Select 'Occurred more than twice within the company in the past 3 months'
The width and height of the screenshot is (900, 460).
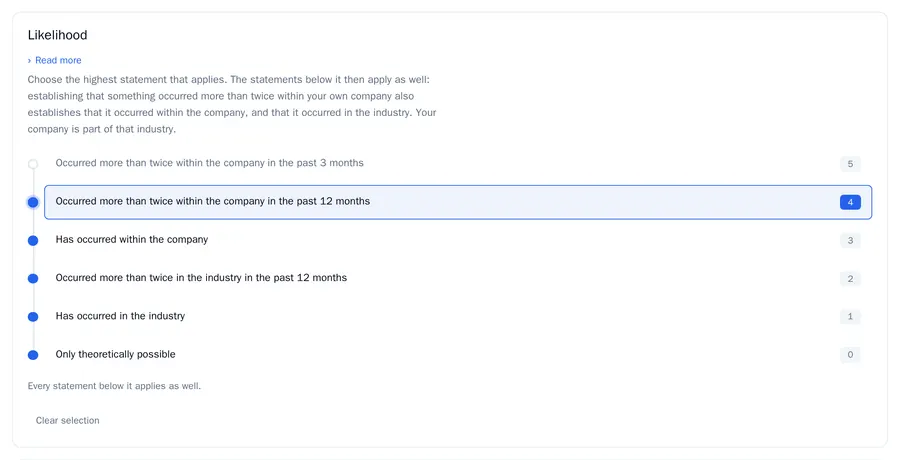[458, 164]
